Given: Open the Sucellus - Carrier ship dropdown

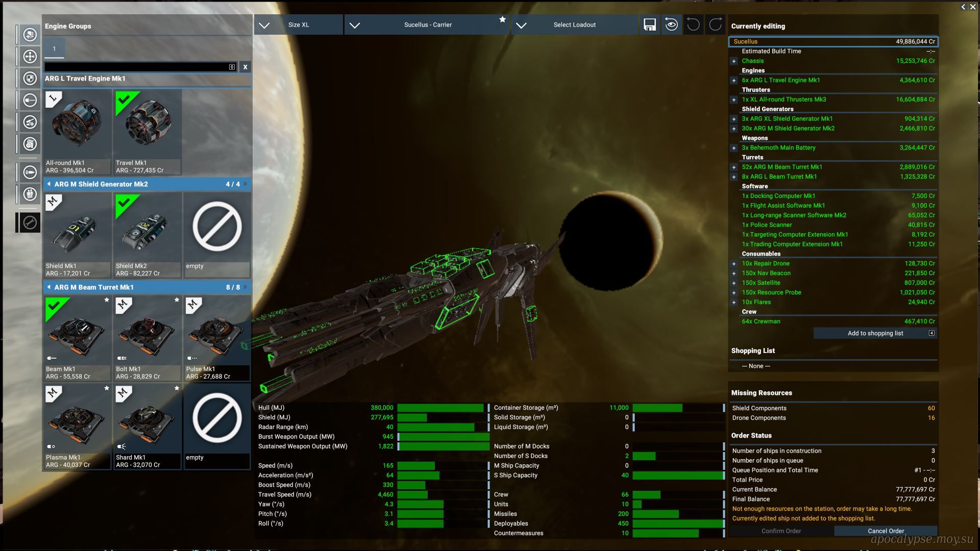Looking at the screenshot, I should [428, 24].
